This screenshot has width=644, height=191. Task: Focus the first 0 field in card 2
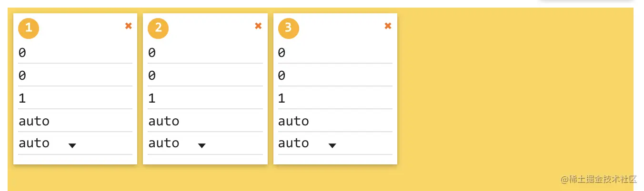point(205,53)
